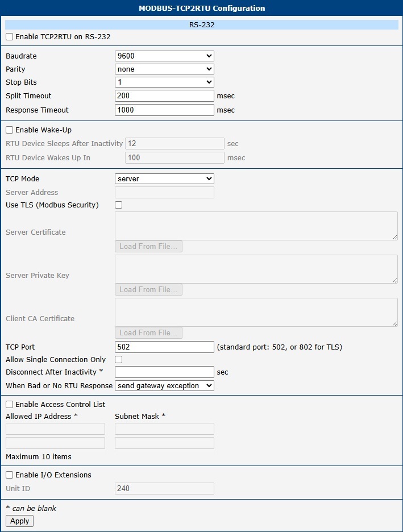
Task: Click Load From File under Server Private Key
Action: click(148, 289)
